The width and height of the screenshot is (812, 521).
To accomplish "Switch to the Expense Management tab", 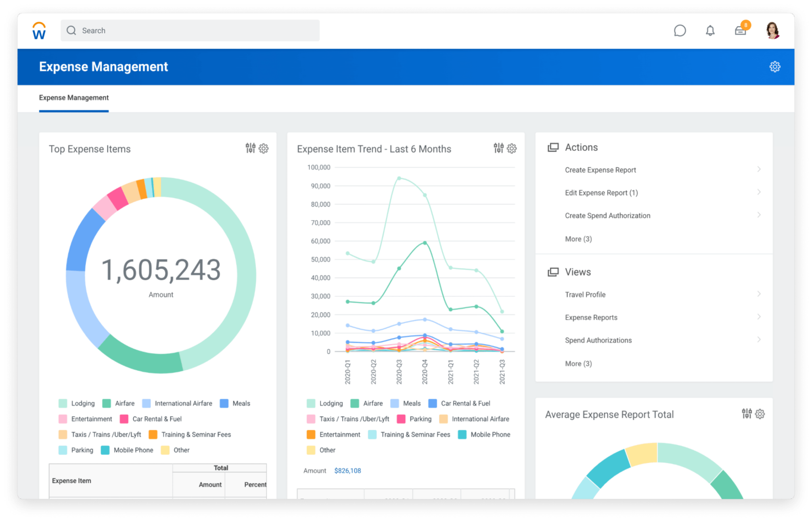I will coord(74,98).
